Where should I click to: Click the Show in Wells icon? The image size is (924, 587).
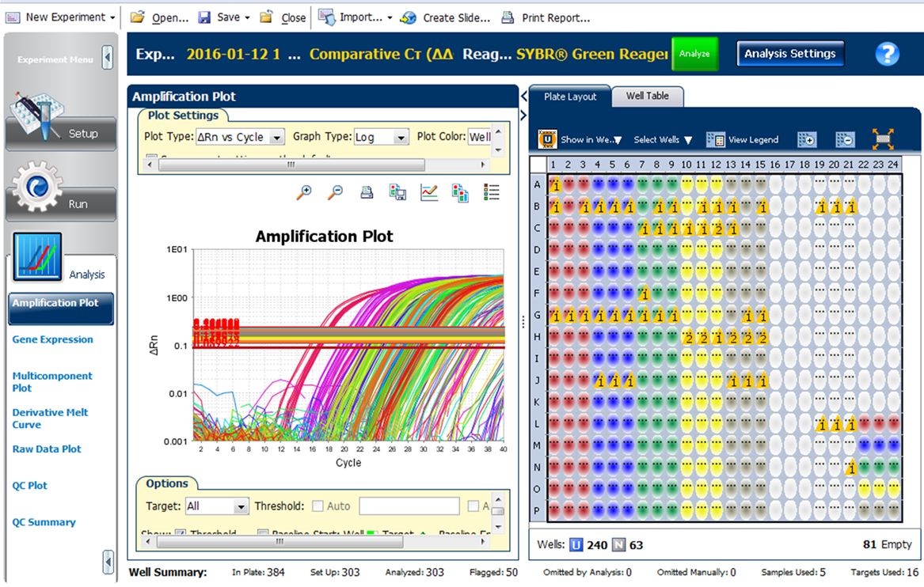point(547,139)
